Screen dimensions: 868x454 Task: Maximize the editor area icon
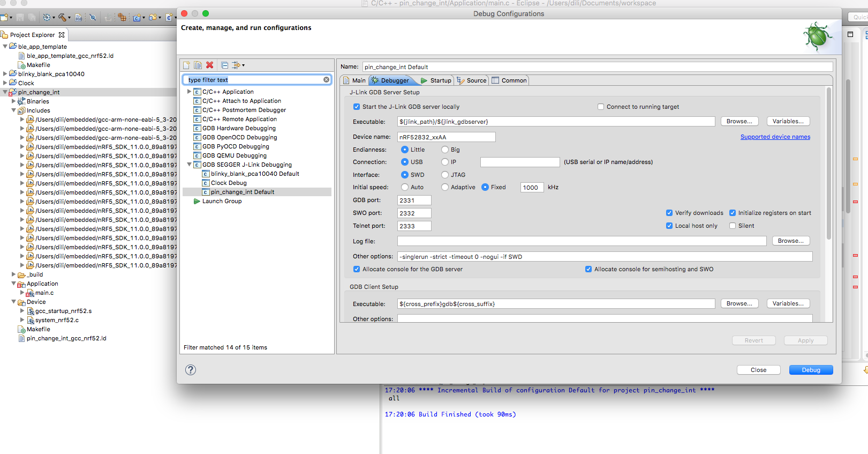click(x=850, y=34)
